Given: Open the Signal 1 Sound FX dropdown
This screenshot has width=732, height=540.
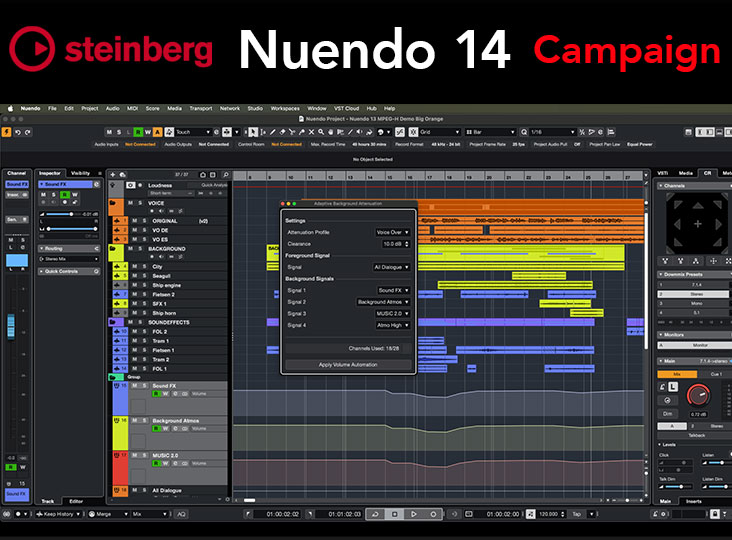Looking at the screenshot, I should pyautogui.click(x=391, y=290).
